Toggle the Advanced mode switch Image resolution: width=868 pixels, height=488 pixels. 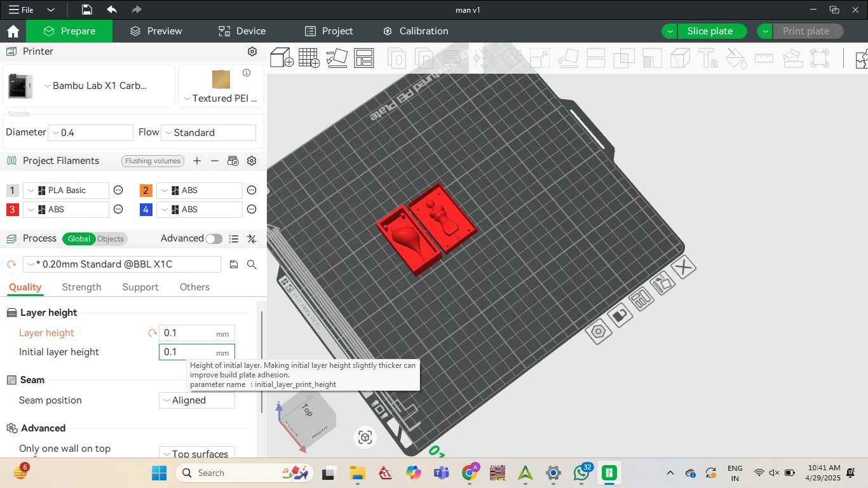(x=214, y=239)
